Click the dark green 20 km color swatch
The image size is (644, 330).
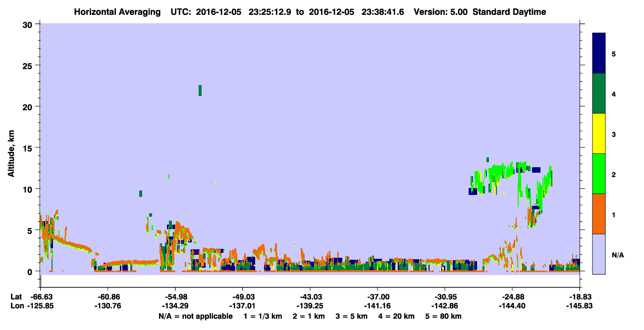pos(599,94)
